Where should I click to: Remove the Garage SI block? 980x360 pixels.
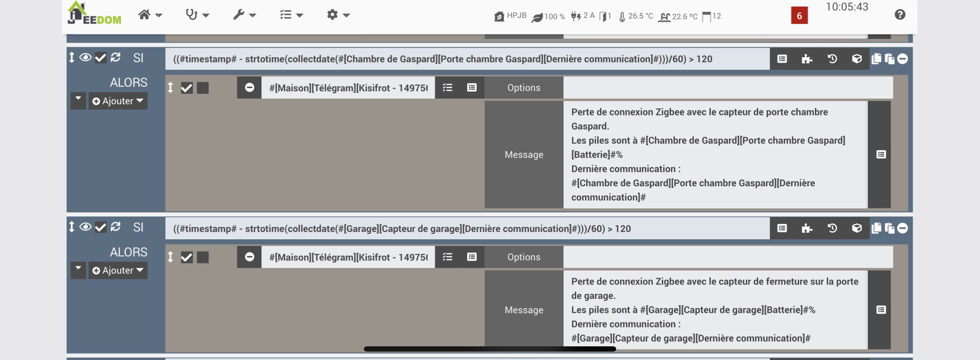pos(903,228)
